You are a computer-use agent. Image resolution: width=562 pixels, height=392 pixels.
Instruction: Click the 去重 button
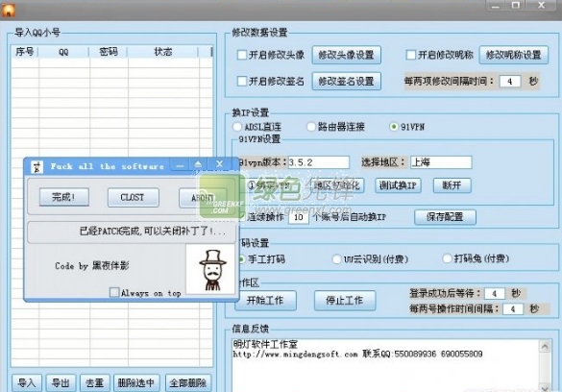click(x=94, y=383)
